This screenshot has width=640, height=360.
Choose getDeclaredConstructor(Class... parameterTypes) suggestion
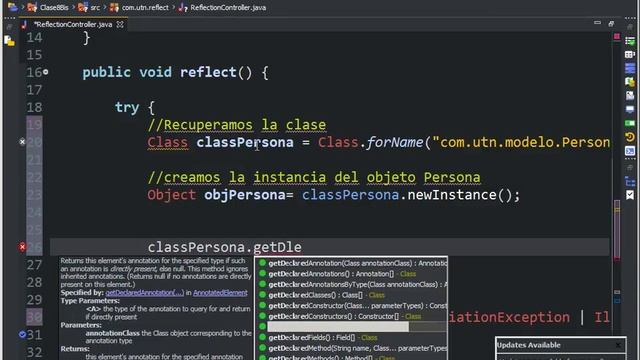coord(352,306)
